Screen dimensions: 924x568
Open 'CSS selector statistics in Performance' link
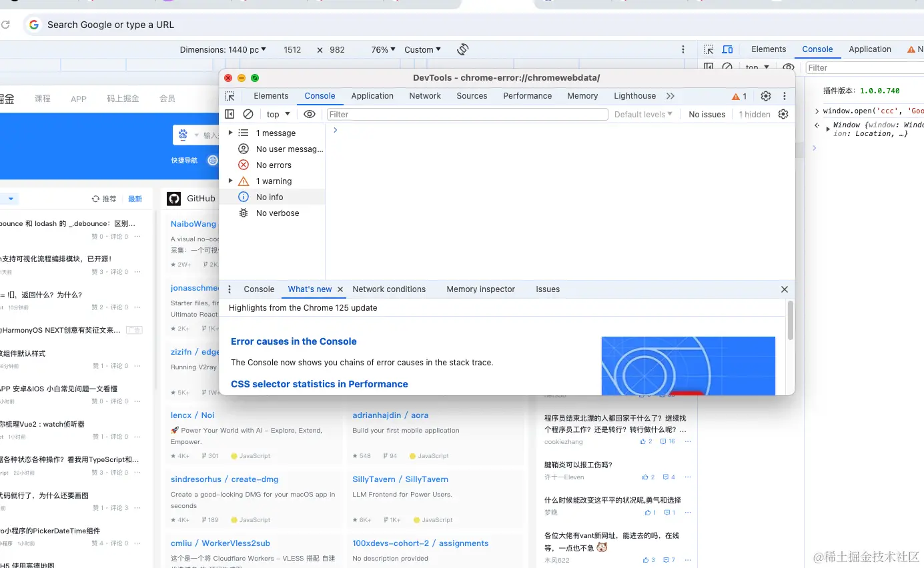pos(319,384)
